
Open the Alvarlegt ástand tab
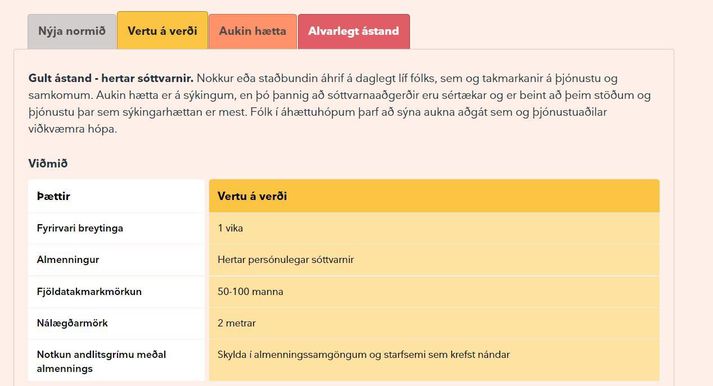point(354,31)
